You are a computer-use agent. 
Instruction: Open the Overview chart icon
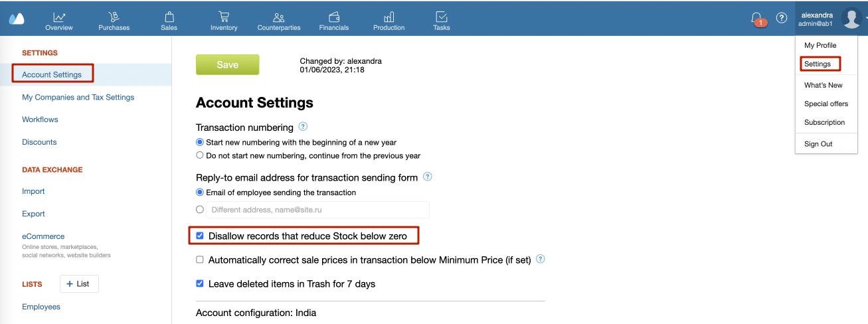[59, 17]
